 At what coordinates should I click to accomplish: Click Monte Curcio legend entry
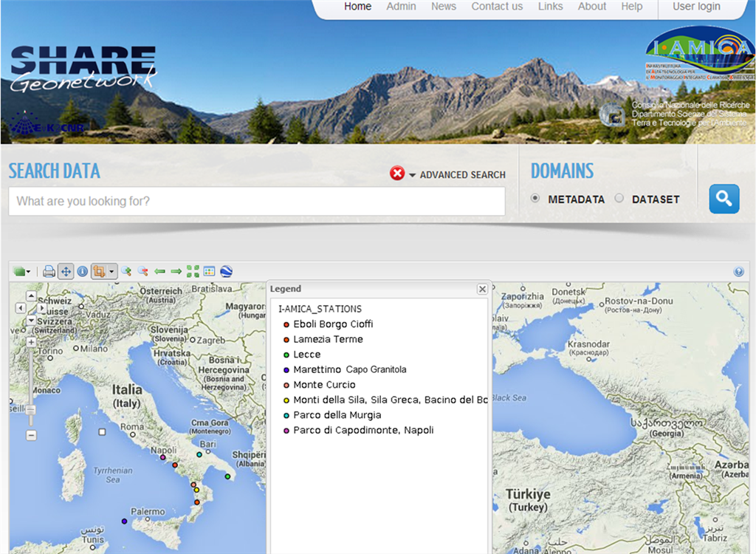coord(319,385)
